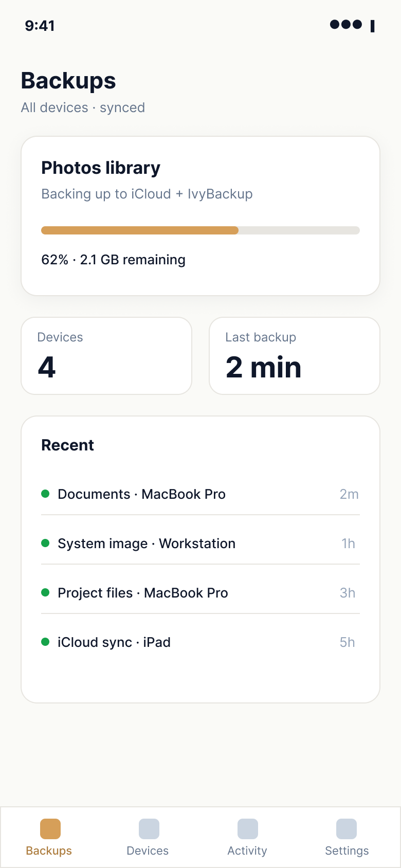Screen dimensions: 401x868
Task: Click the 3h timestamp for Project files
Action: coord(348,593)
